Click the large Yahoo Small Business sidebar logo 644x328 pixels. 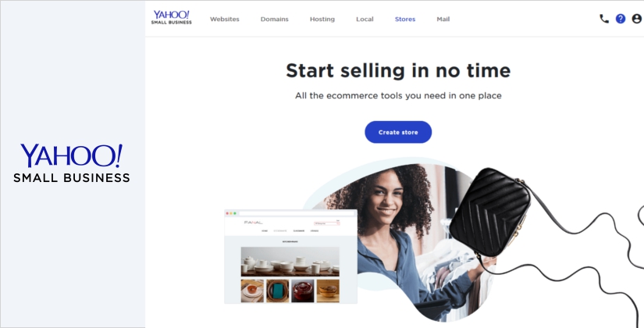[x=72, y=162]
